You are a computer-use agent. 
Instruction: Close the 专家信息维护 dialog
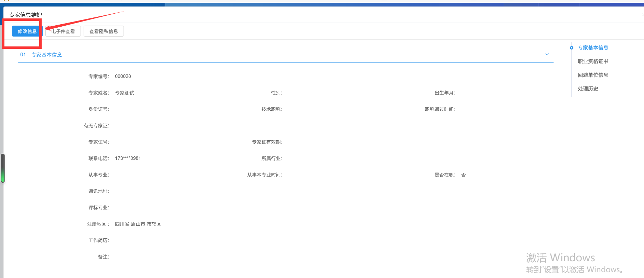click(643, 15)
